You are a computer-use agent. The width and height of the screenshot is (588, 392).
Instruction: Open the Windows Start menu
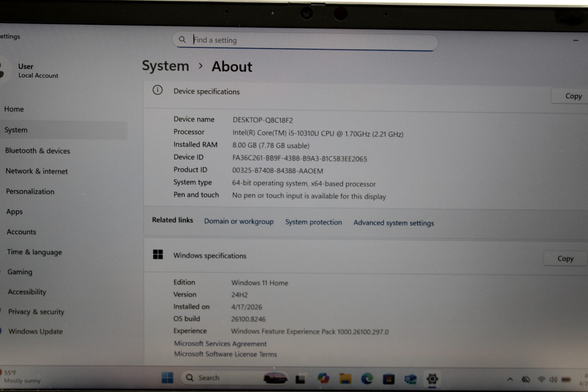tap(167, 378)
